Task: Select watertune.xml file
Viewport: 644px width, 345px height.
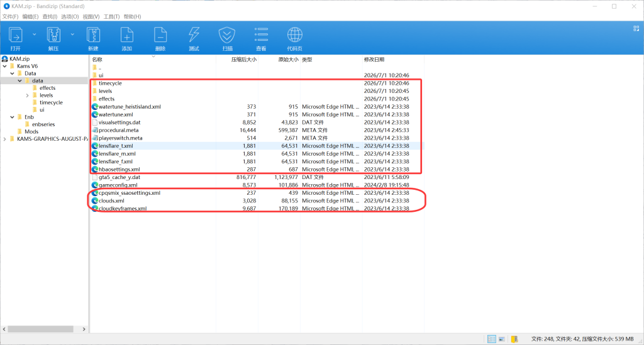Action: pyautogui.click(x=257, y=114)
